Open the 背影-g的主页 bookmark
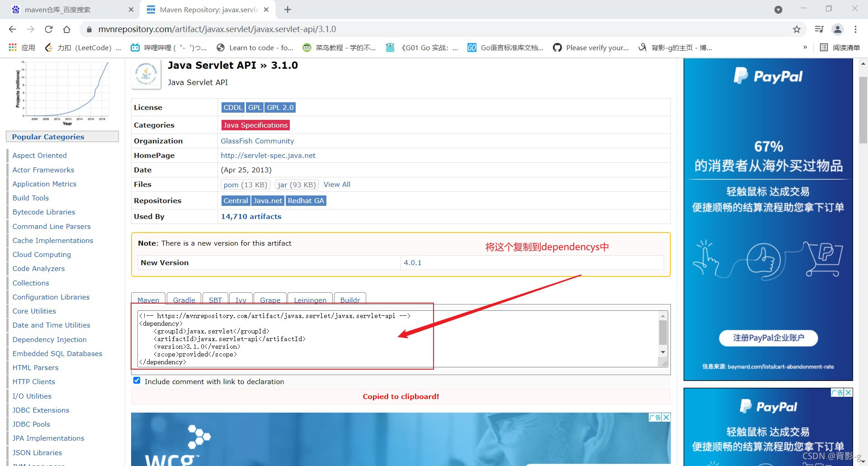Image resolution: width=868 pixels, height=466 pixels. click(675, 48)
